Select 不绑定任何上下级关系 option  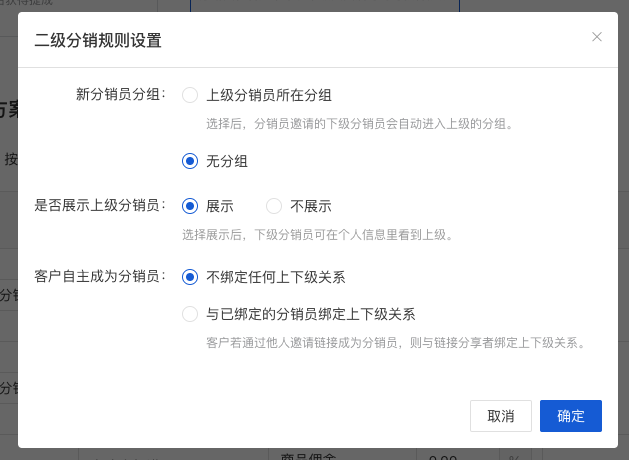(x=190, y=277)
